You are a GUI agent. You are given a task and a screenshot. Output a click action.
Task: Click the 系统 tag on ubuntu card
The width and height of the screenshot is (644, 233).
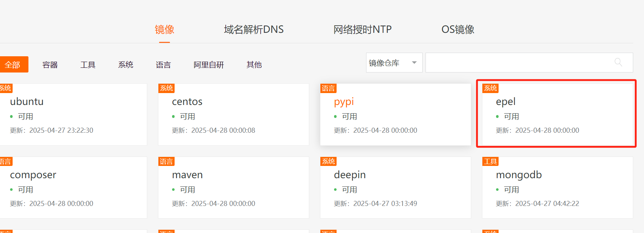pos(6,88)
